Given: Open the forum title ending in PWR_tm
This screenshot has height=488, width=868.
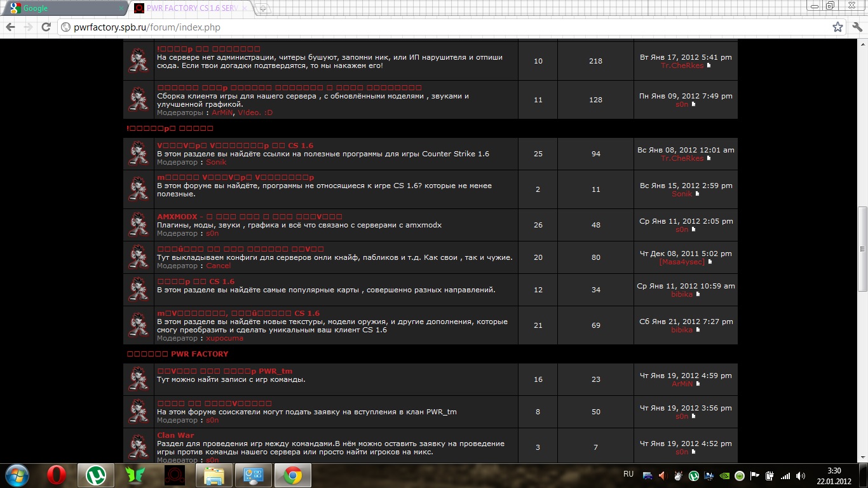Looking at the screenshot, I should (225, 371).
